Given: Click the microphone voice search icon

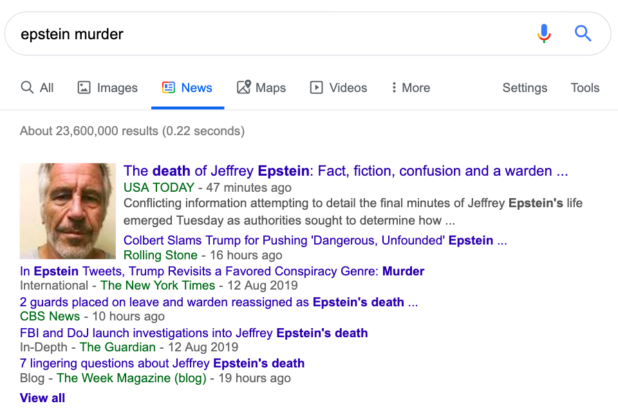Looking at the screenshot, I should 544,33.
